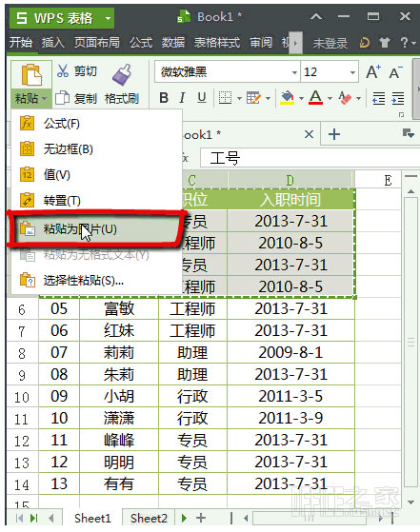Click the clear formatting eraser icon
420x532 pixels.
point(345,98)
